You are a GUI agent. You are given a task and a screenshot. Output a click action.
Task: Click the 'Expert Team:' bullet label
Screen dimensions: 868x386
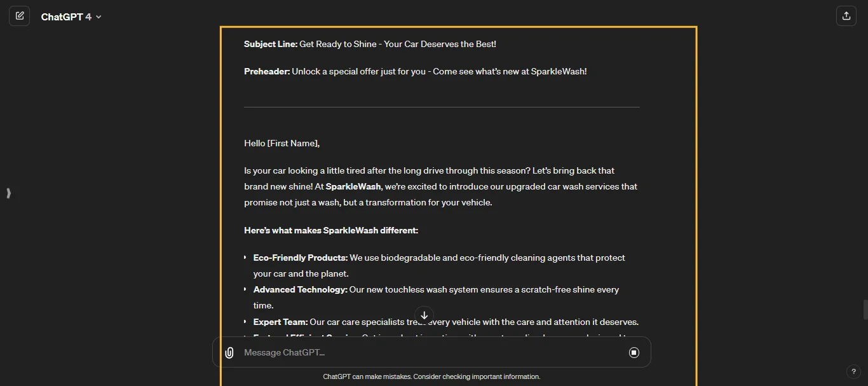pos(280,322)
